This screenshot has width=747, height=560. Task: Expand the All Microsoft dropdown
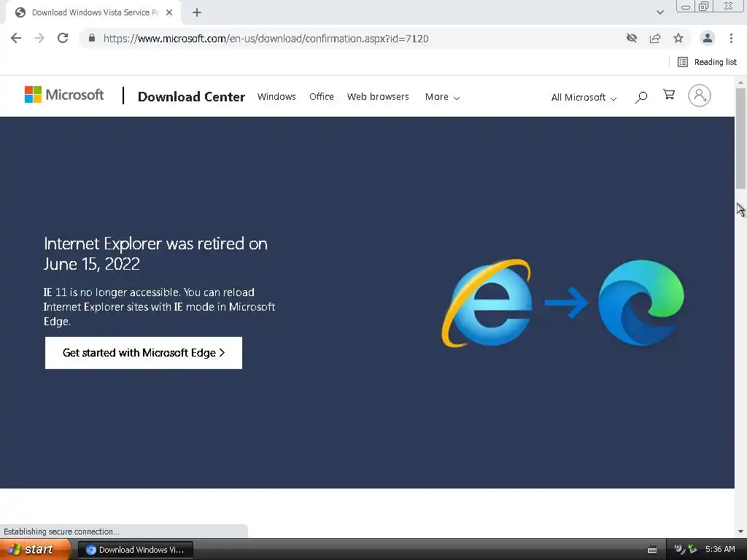coord(584,97)
